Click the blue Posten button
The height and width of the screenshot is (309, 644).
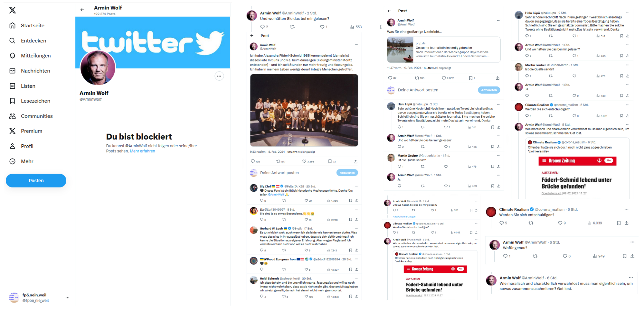tap(36, 181)
